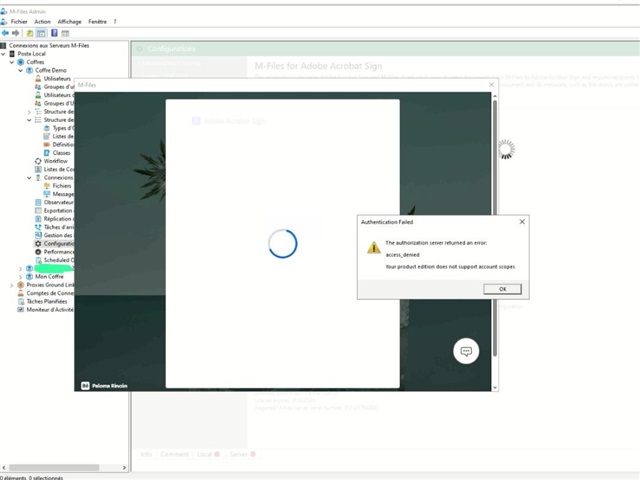The width and height of the screenshot is (640, 480).
Task: Click the 'Your product edition' error message
Action: pyautogui.click(x=450, y=267)
